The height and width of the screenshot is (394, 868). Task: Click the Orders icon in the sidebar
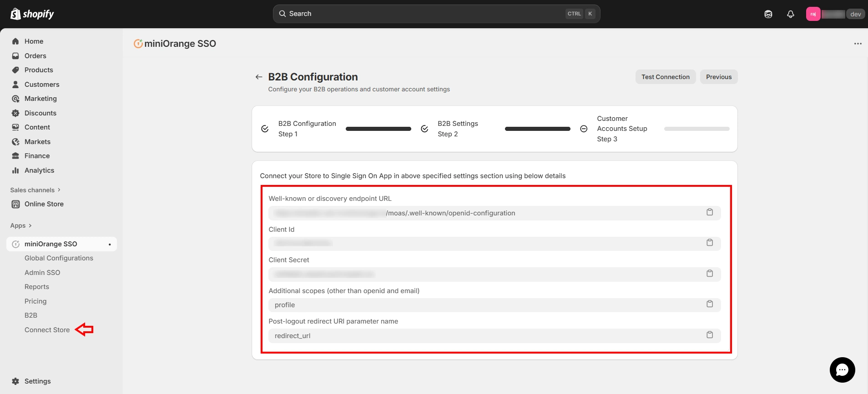coord(15,56)
